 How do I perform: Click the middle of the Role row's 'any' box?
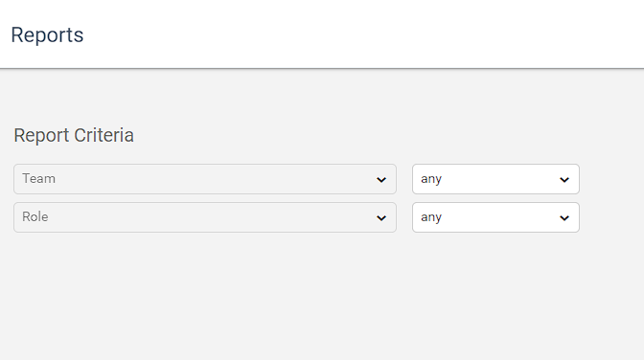(495, 217)
